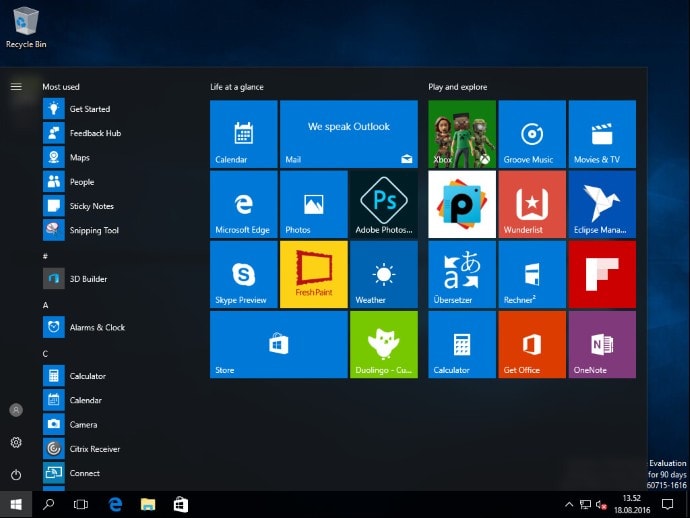Open the Store tile

(x=279, y=345)
